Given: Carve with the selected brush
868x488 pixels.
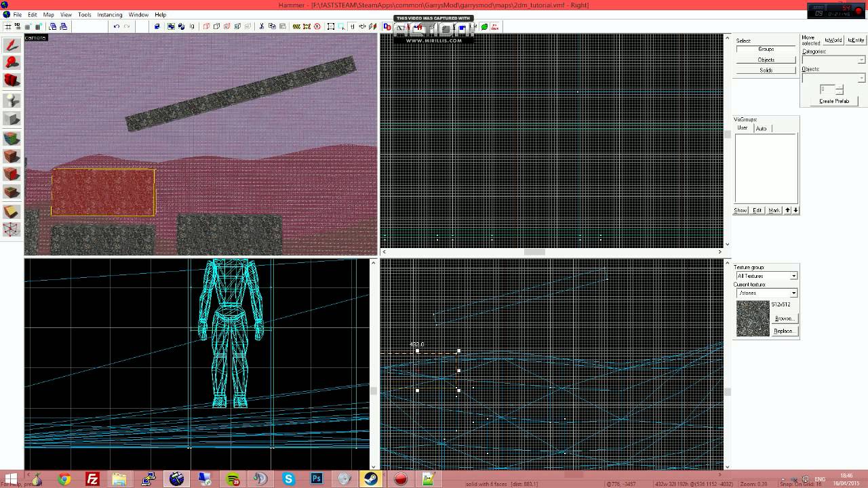Looking at the screenshot, I should pos(157,26).
